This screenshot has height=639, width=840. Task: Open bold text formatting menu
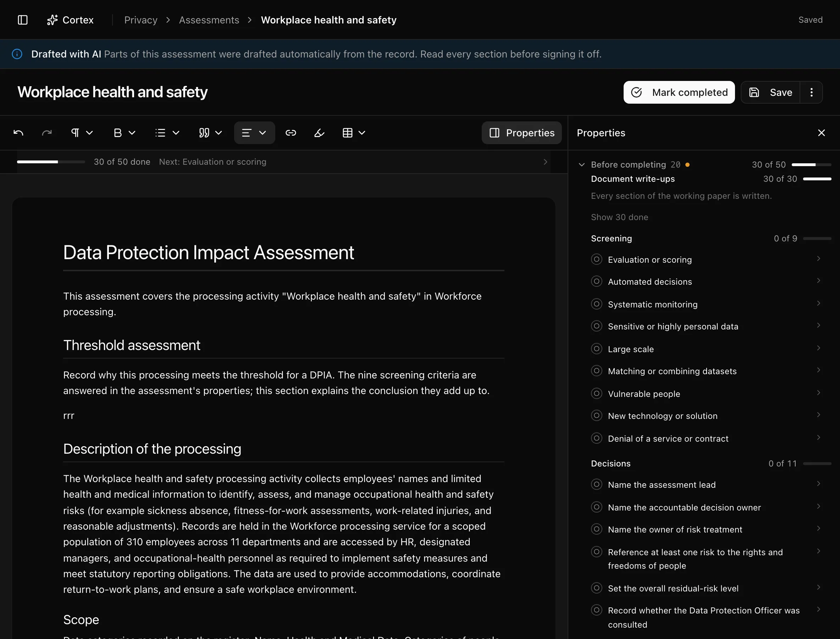(x=125, y=133)
